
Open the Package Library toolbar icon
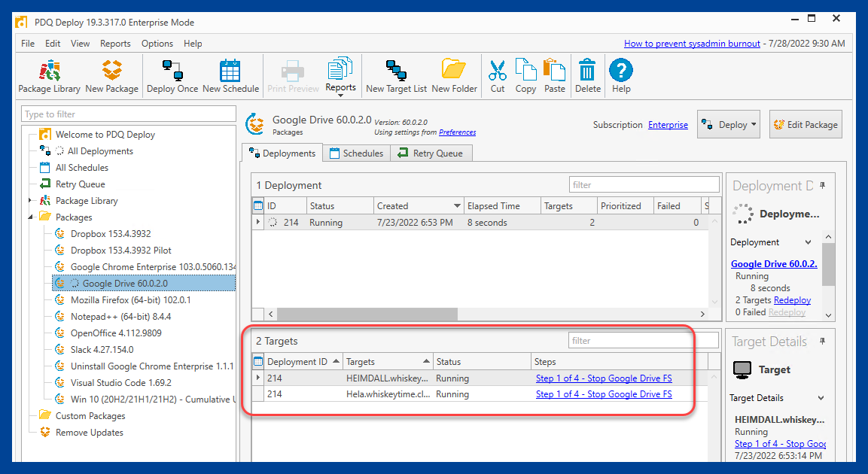coord(49,76)
